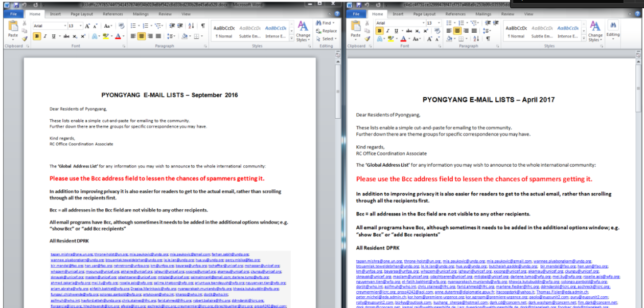Viewport: 644px width, 308px height.
Task: Apply Subtle Emphasis style in the right window
Action: [x=542, y=32]
